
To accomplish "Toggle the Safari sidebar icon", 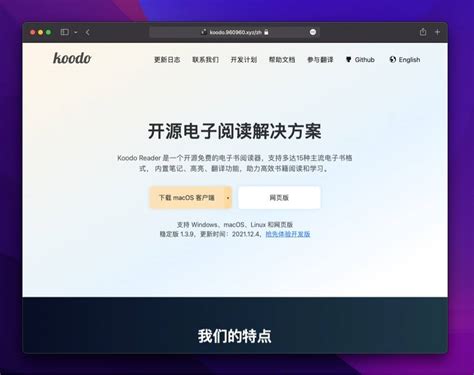I will click(65, 32).
